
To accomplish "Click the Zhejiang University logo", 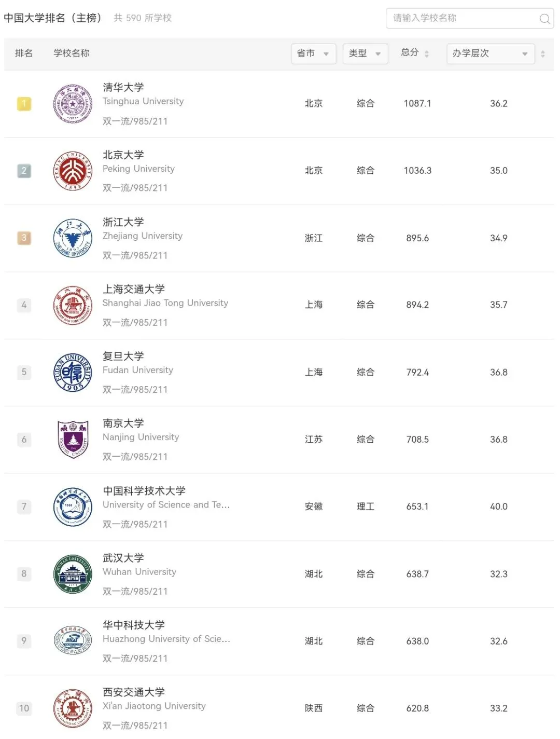I will click(73, 238).
